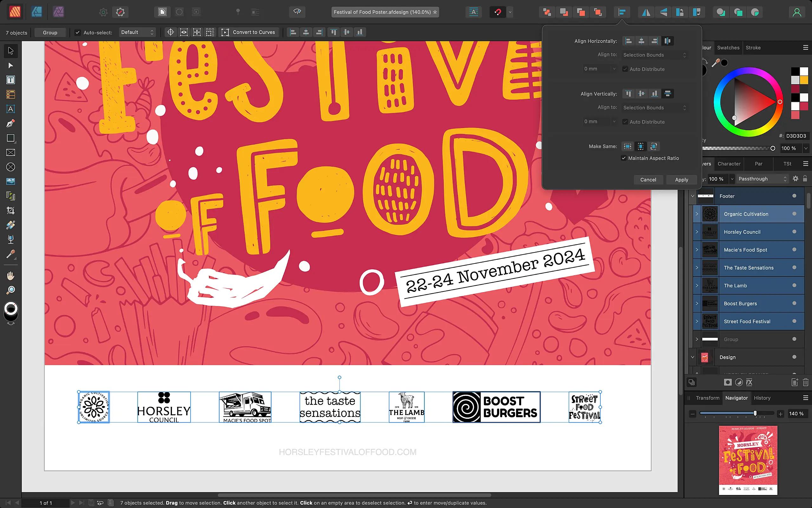
Task: Switch to Transform tab
Action: coord(707,398)
